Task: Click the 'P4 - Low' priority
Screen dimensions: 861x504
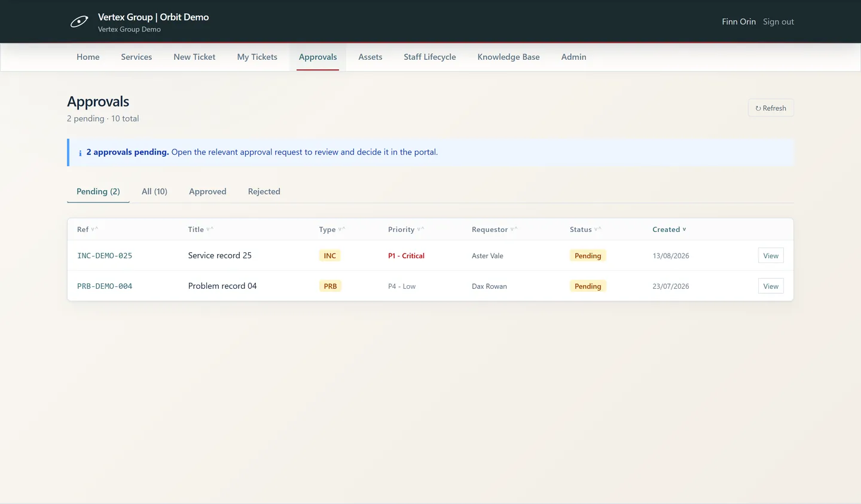Action: [402, 286]
